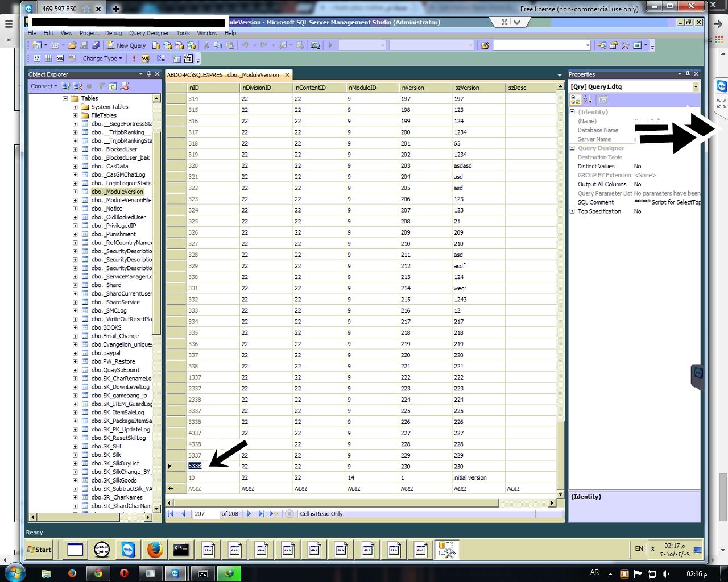The image size is (728, 582).
Task: Click the Filter icon in Object Explorer
Action: pos(101,86)
